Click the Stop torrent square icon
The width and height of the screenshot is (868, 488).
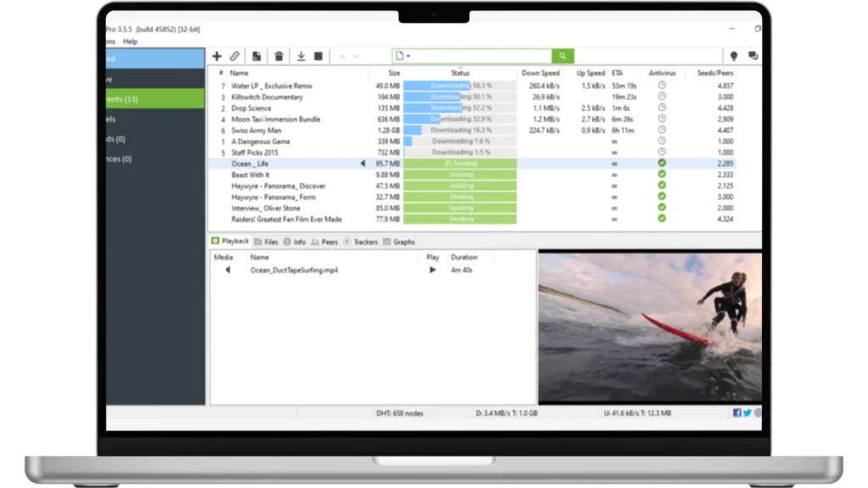pos(319,57)
